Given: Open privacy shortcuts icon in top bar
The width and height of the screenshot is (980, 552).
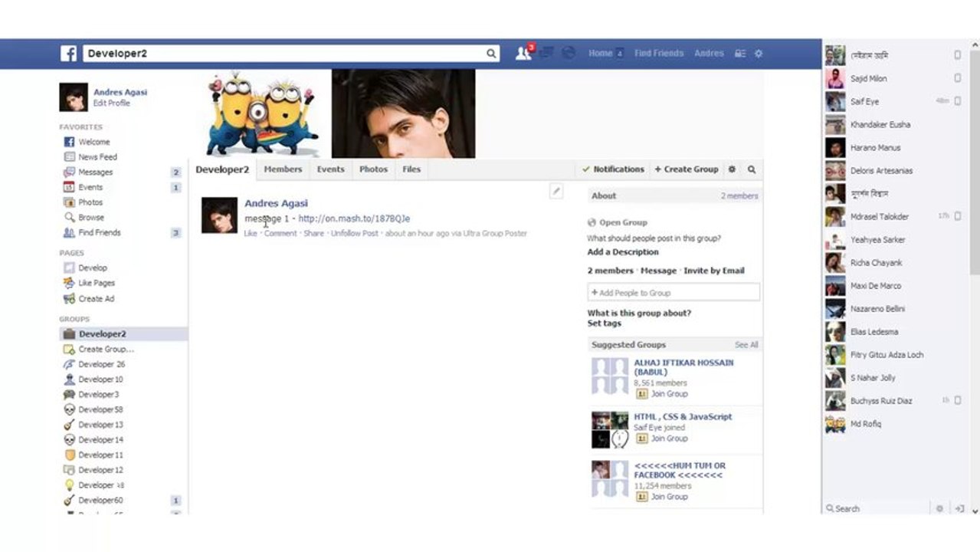Looking at the screenshot, I should [x=740, y=54].
